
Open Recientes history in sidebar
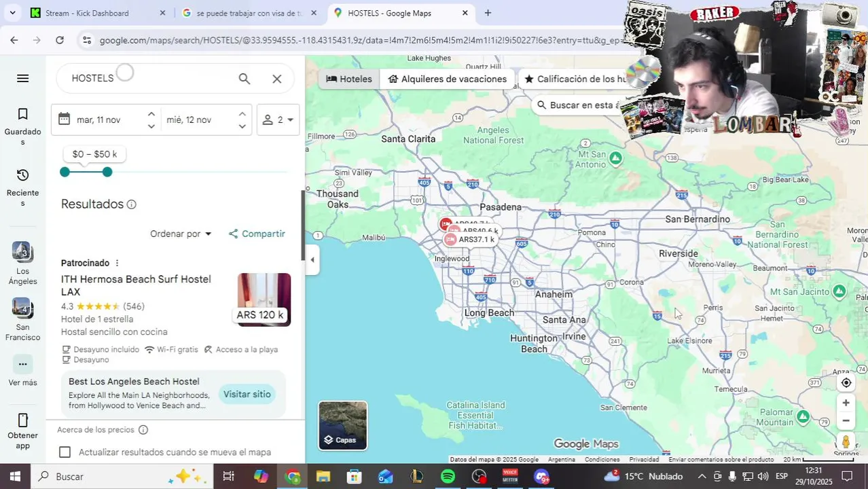point(22,188)
